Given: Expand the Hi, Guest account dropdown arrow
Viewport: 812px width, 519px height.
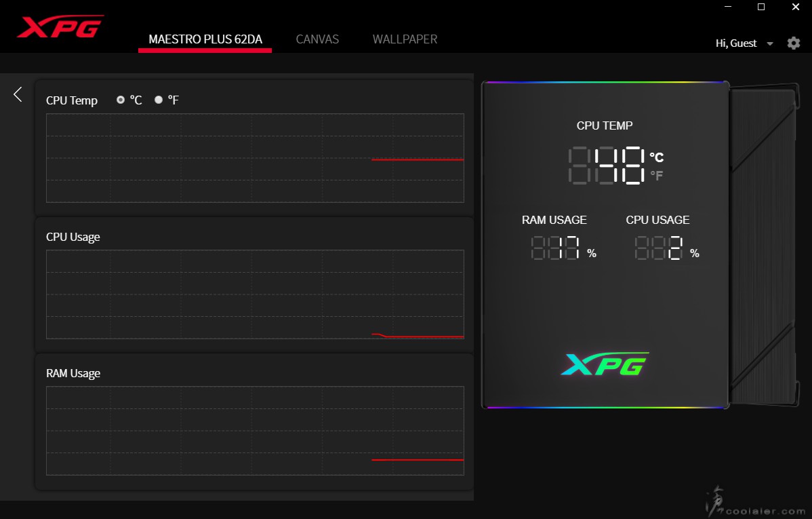Looking at the screenshot, I should pyautogui.click(x=770, y=44).
